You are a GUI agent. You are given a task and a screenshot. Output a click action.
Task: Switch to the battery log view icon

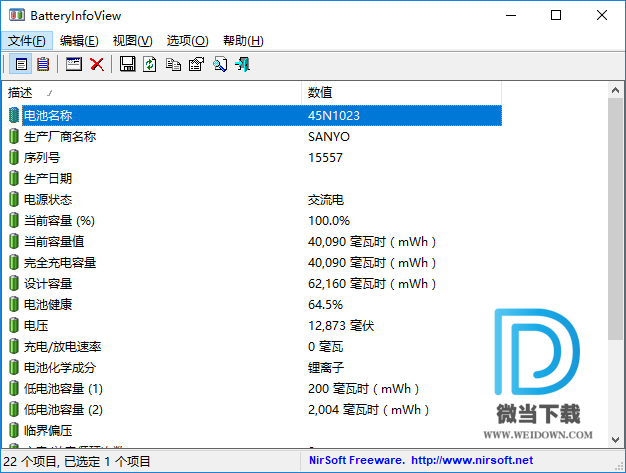click(x=43, y=64)
